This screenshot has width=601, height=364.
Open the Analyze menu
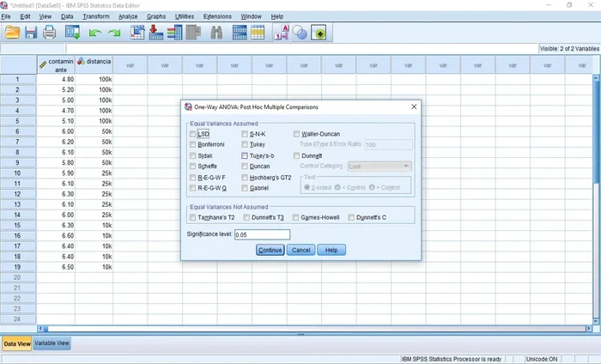click(x=127, y=16)
